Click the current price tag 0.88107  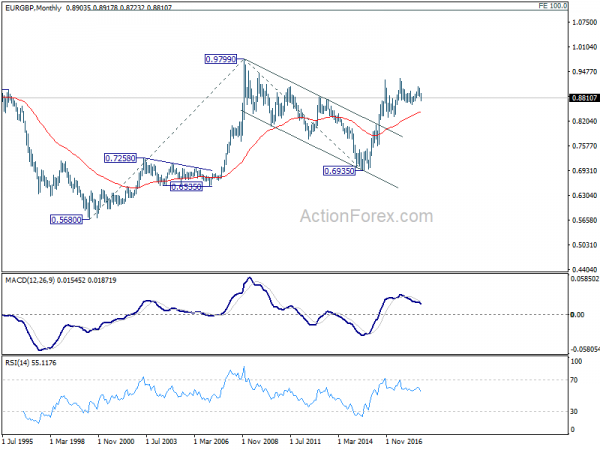pos(584,98)
